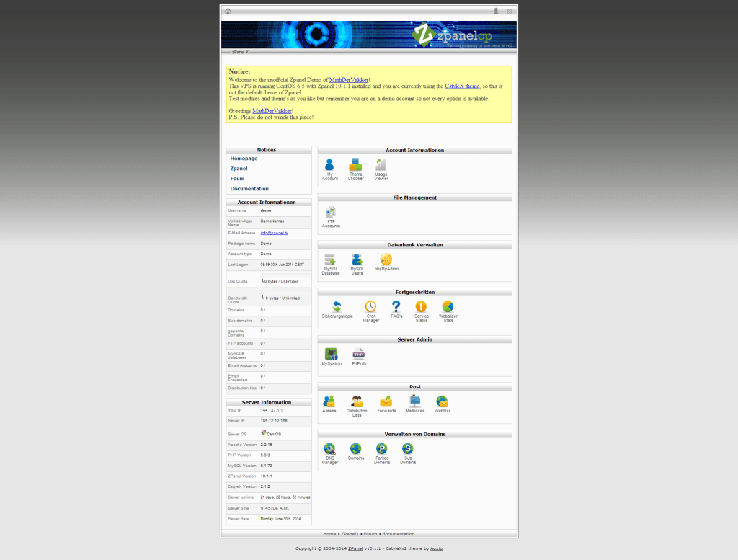Open Zpanel link in Notices panel

pos(239,169)
